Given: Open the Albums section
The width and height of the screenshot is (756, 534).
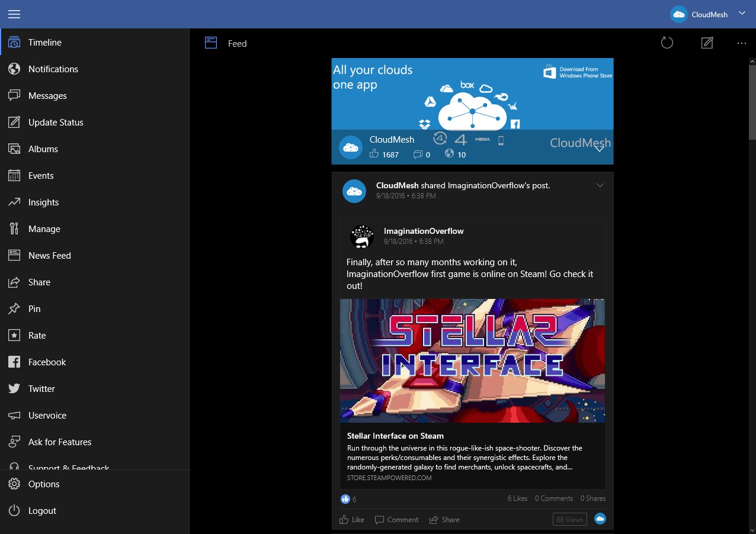Looking at the screenshot, I should pos(44,149).
